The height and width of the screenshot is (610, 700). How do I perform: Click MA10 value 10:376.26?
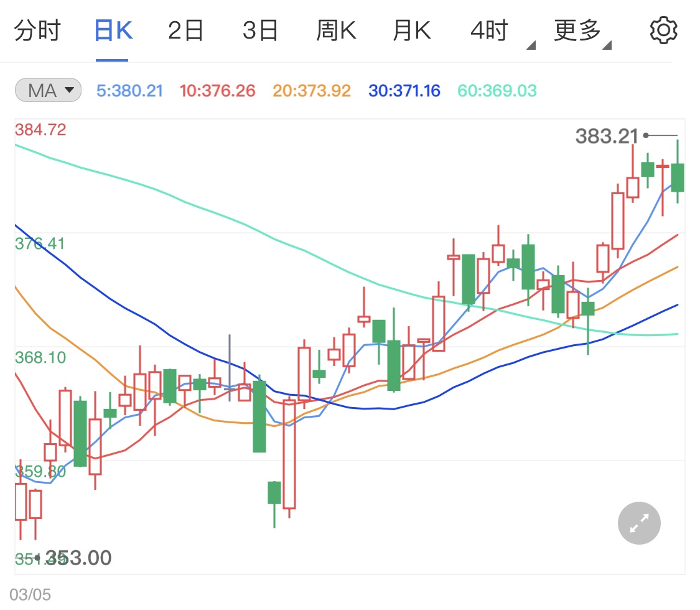tap(217, 91)
